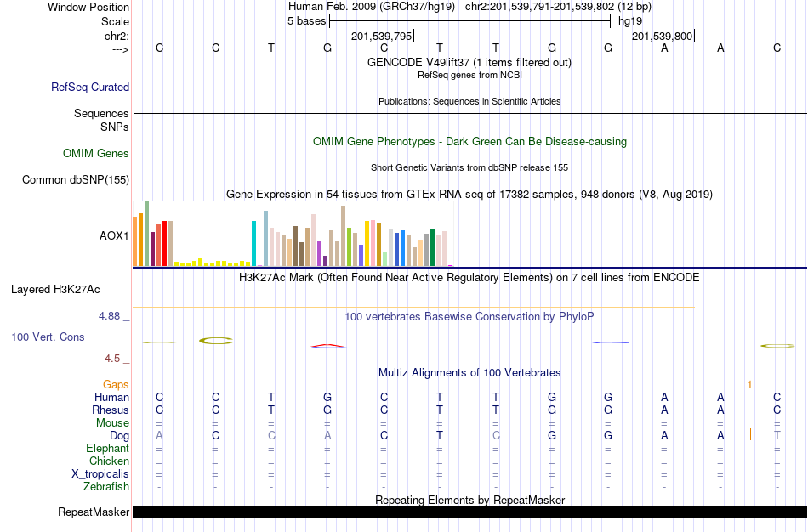This screenshot has height=532, width=808.
Task: Select the Chicken alignment row label
Action: click(109, 461)
